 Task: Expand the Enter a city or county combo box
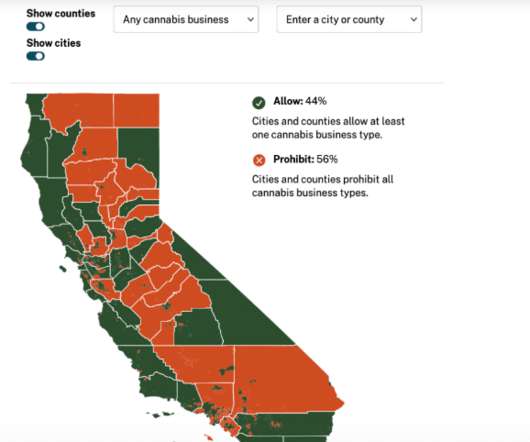pos(349,19)
